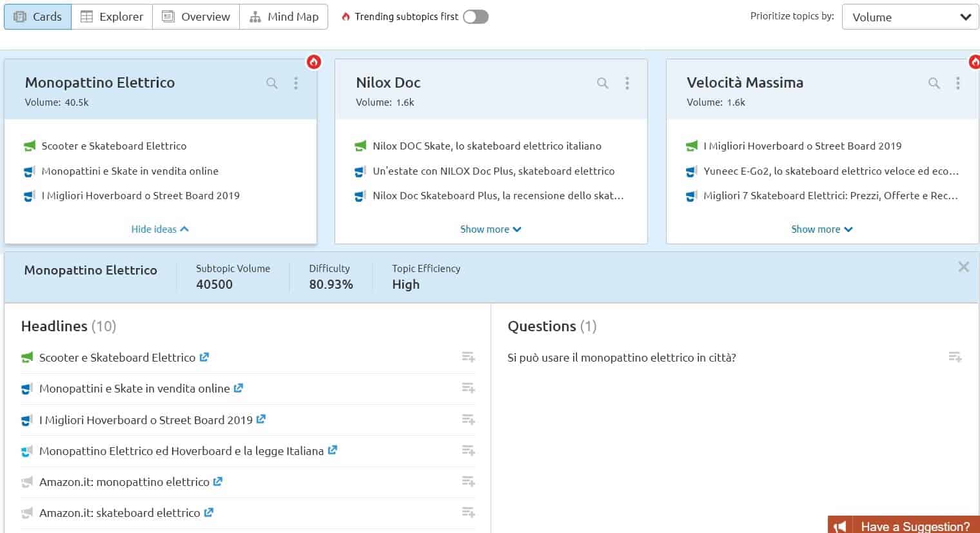Viewport: 980px width, 533px height.
Task: Click the trending flame badge on Monopattino Elettrico card
Action: (314, 62)
